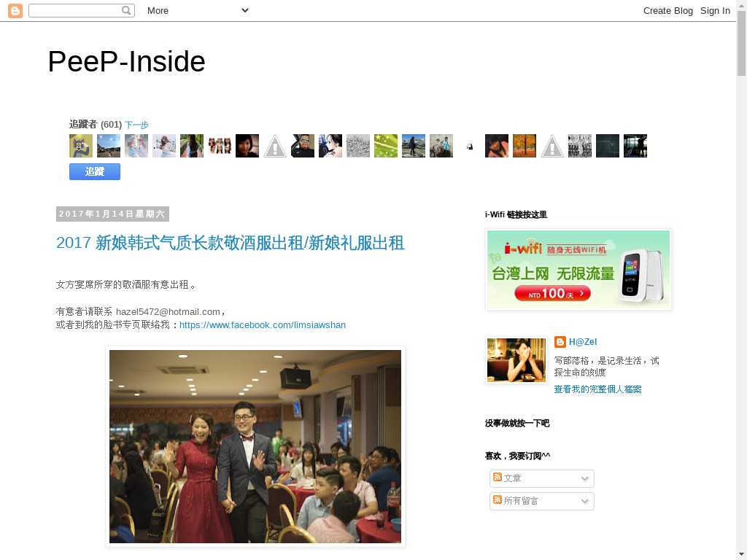747x560 pixels.
Task: Open the facebook.com/limsiawshan link
Action: click(263, 324)
